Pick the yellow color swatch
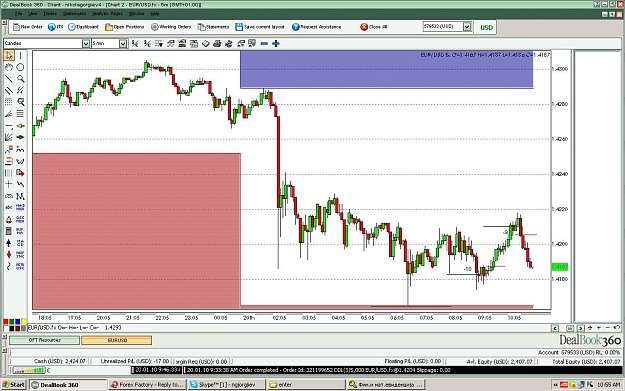This screenshot has height=391, width=625. click(24, 322)
